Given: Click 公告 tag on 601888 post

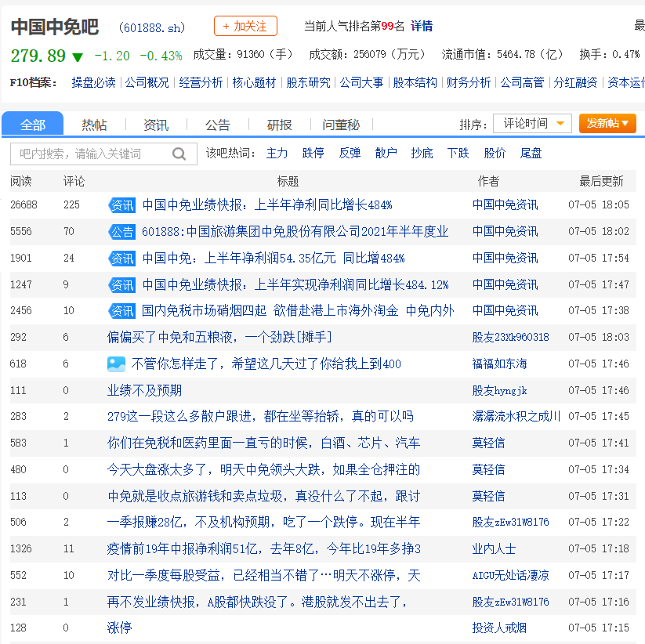Looking at the screenshot, I should [x=121, y=232].
